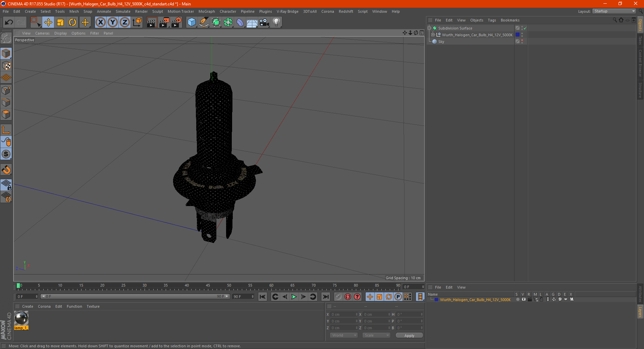Toggle Z-axis lock
Viewport: 644px width, 349px height.
(125, 22)
